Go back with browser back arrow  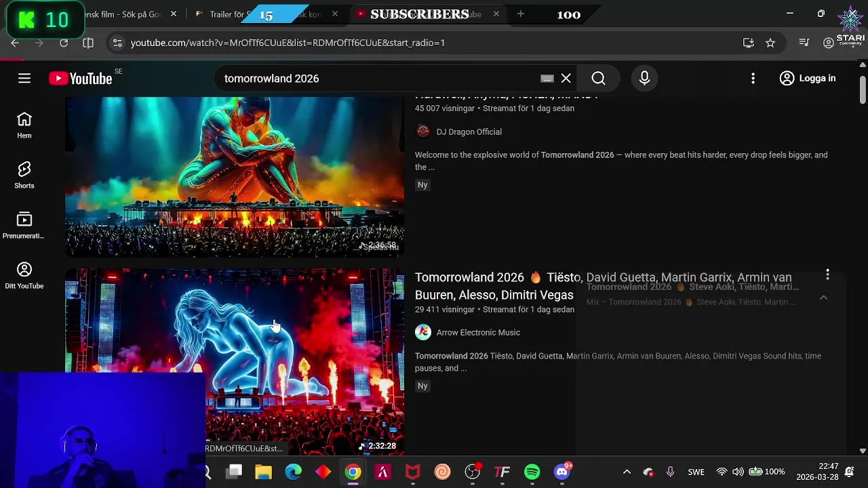tap(15, 43)
